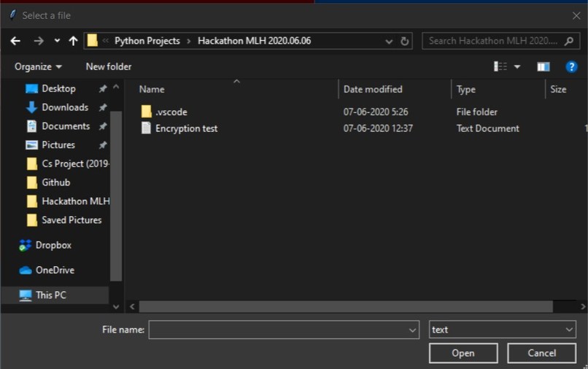Image resolution: width=588 pixels, height=369 pixels.
Task: Open Pictures in quick access
Action: pyautogui.click(x=58, y=144)
